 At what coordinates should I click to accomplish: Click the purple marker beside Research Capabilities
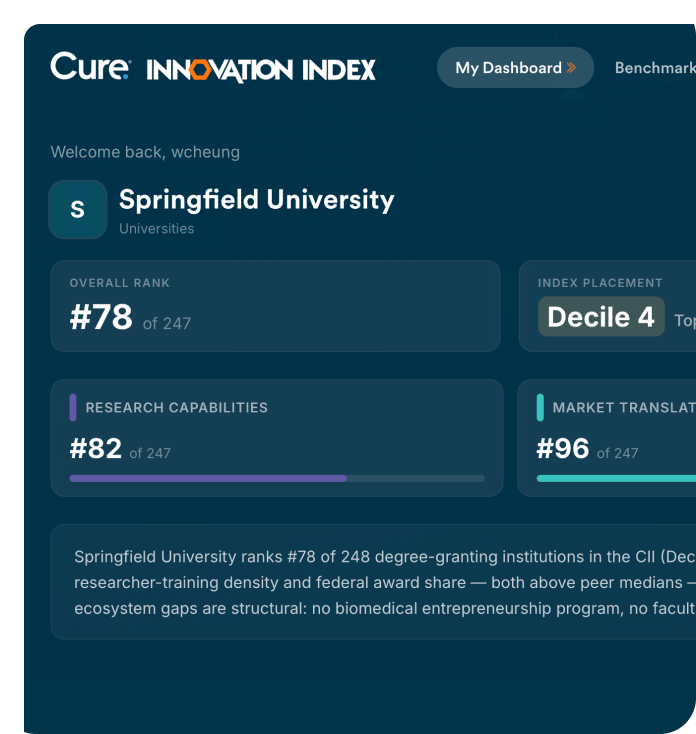(x=73, y=407)
